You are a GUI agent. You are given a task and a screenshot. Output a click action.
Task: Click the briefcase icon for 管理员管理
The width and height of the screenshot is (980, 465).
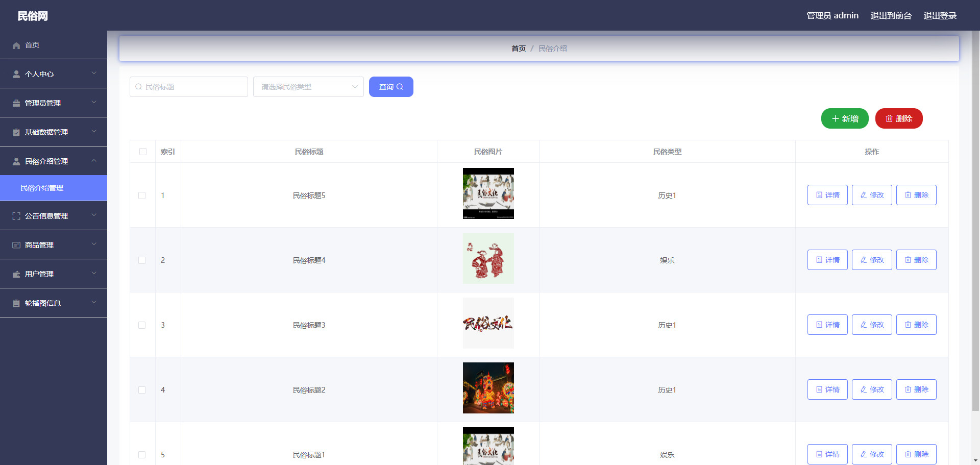tap(16, 103)
